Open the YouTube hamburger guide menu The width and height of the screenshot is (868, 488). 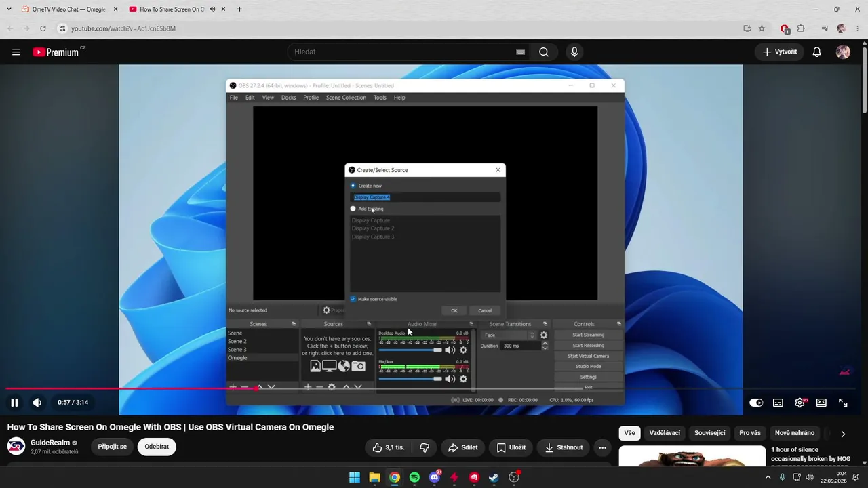tap(16, 52)
